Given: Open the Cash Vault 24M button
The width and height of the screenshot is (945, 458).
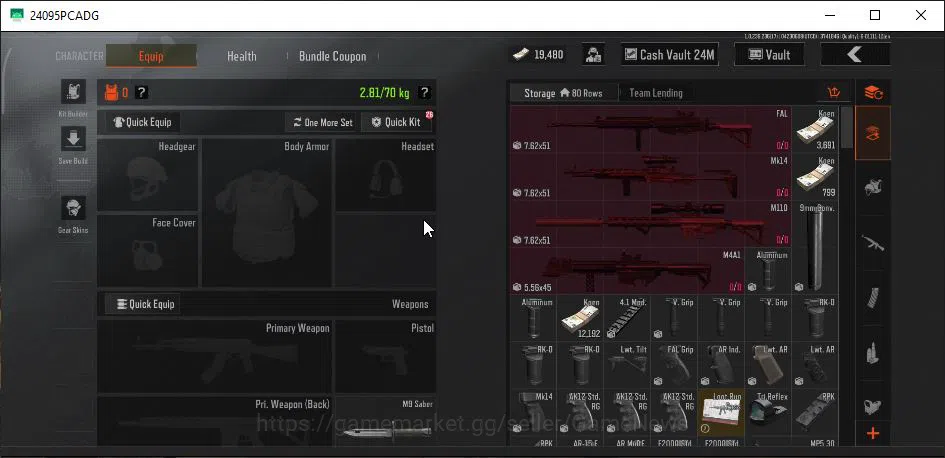Looking at the screenshot, I should tap(670, 55).
